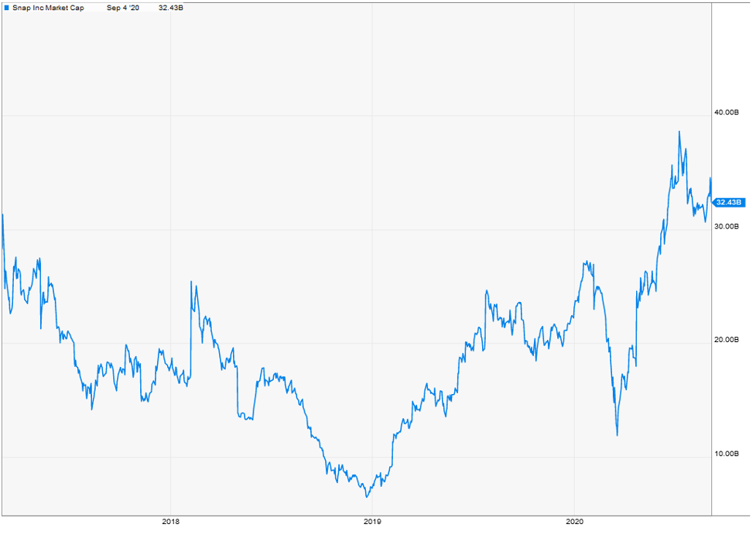Click the 30.00B y-axis label

tap(726, 226)
